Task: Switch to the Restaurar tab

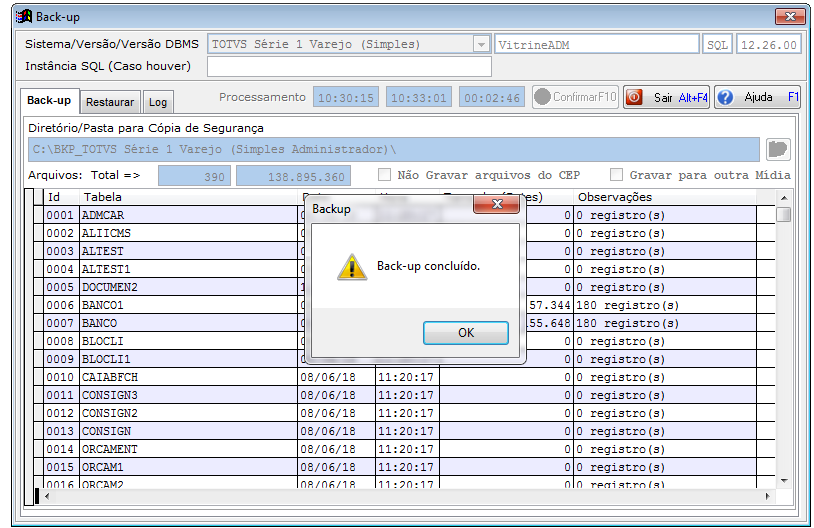Action: tap(110, 102)
